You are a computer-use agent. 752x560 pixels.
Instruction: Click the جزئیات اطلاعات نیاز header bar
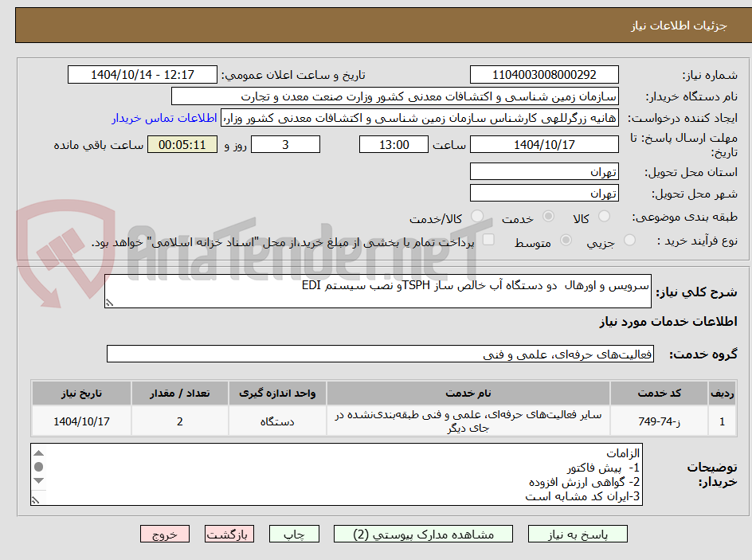click(x=376, y=25)
